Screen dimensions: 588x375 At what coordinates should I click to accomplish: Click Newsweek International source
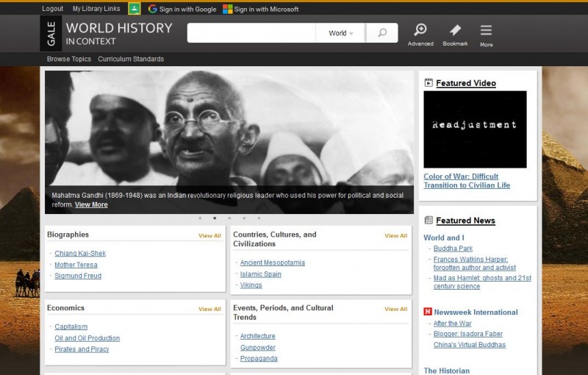476,312
